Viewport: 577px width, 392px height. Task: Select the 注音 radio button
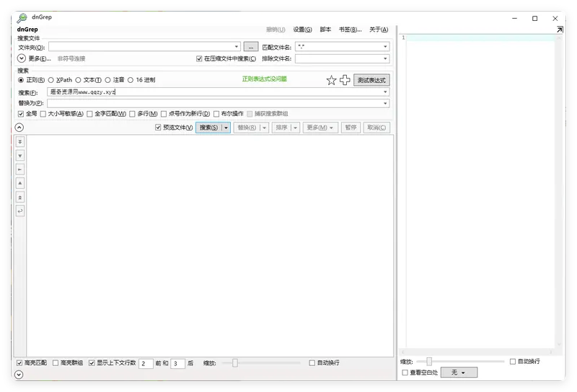coord(107,80)
